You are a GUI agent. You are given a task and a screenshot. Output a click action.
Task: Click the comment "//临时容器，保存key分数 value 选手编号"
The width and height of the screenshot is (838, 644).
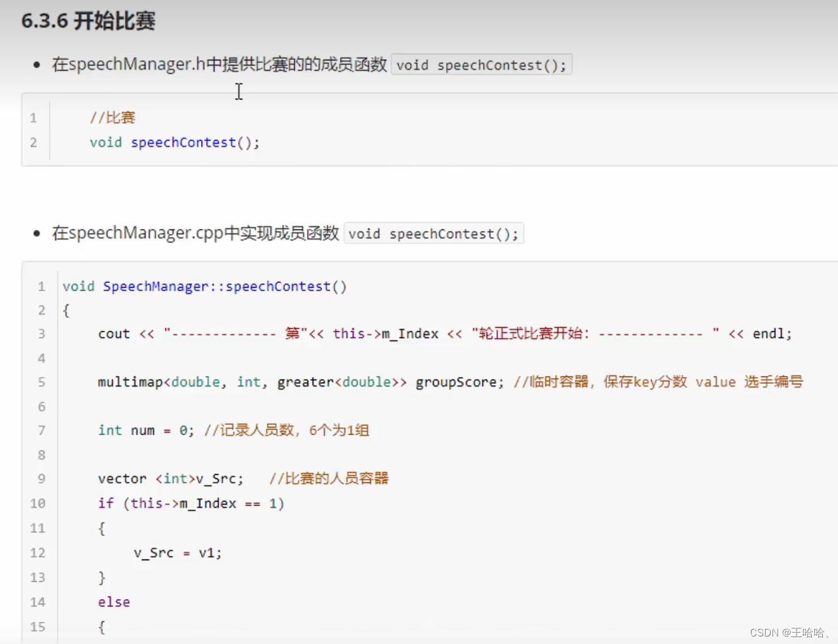(x=658, y=382)
